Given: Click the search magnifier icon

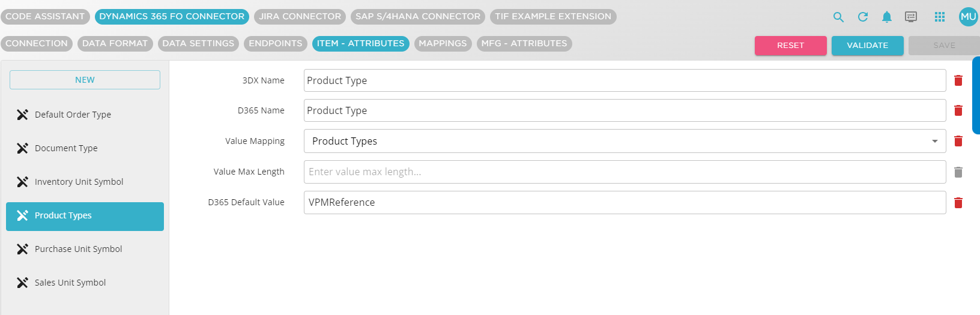Looking at the screenshot, I should pyautogui.click(x=838, y=17).
